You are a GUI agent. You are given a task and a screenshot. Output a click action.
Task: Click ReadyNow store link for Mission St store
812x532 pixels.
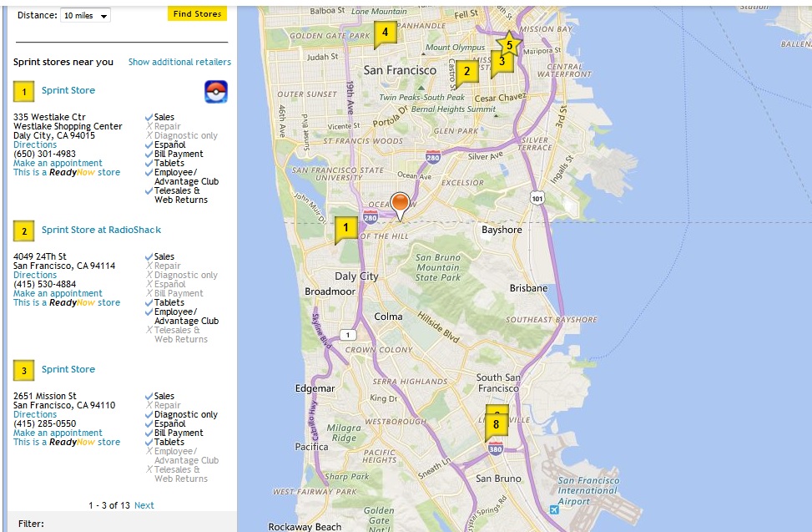click(67, 441)
